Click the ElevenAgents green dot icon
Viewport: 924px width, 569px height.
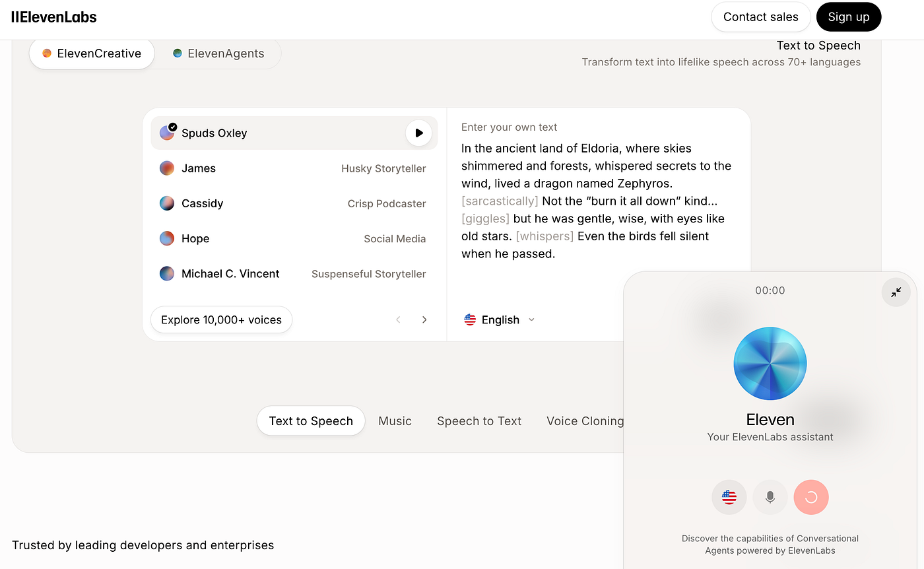point(178,53)
